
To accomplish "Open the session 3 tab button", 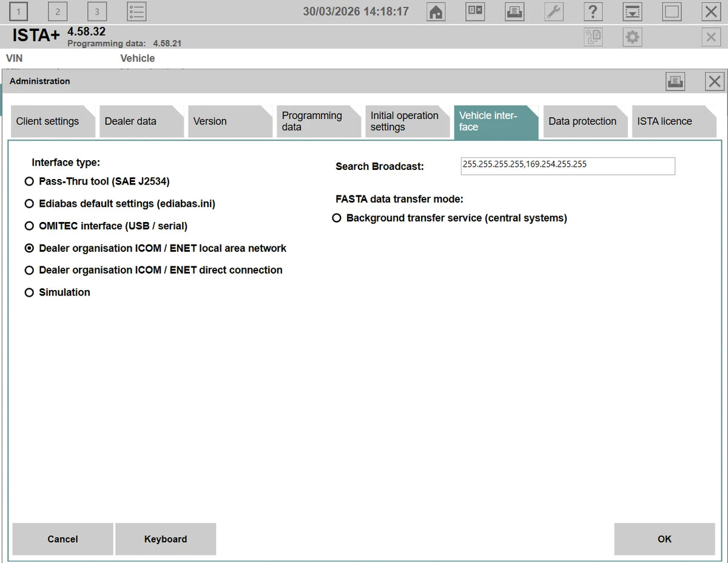I will [97, 12].
